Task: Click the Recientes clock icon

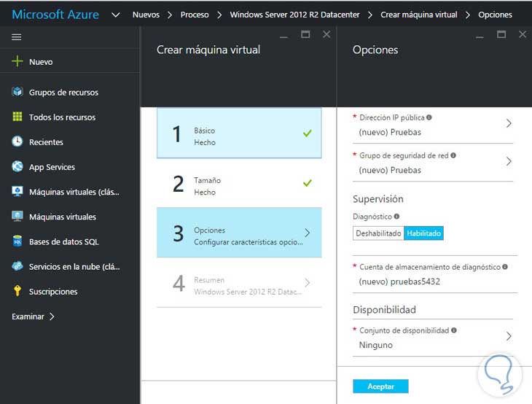Action: 17,142
